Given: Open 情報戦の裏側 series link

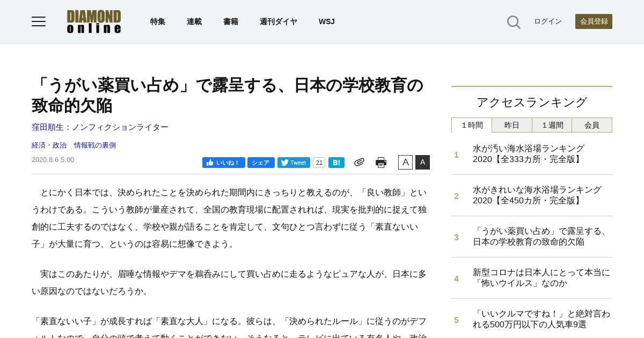Looking at the screenshot, I should 95,145.
